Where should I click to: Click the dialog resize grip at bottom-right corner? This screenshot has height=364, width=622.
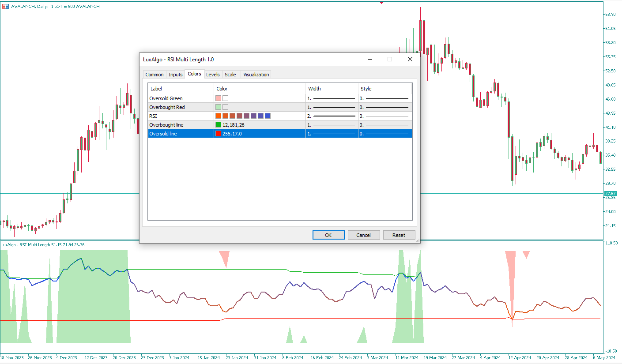pos(417,240)
